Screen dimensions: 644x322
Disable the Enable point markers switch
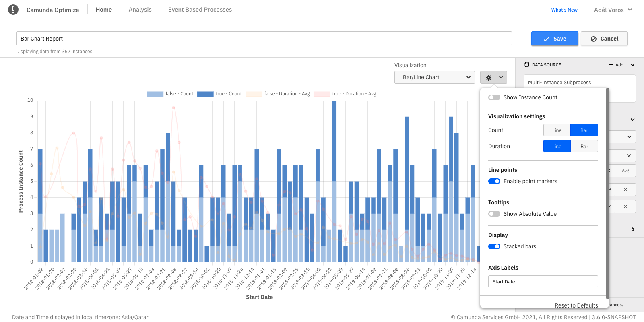coord(494,181)
